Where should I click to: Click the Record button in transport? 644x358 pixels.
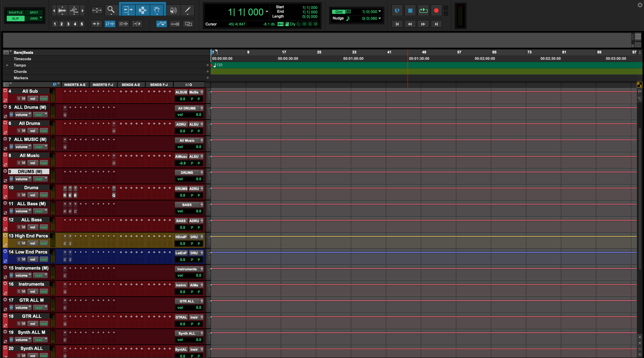[x=436, y=11]
